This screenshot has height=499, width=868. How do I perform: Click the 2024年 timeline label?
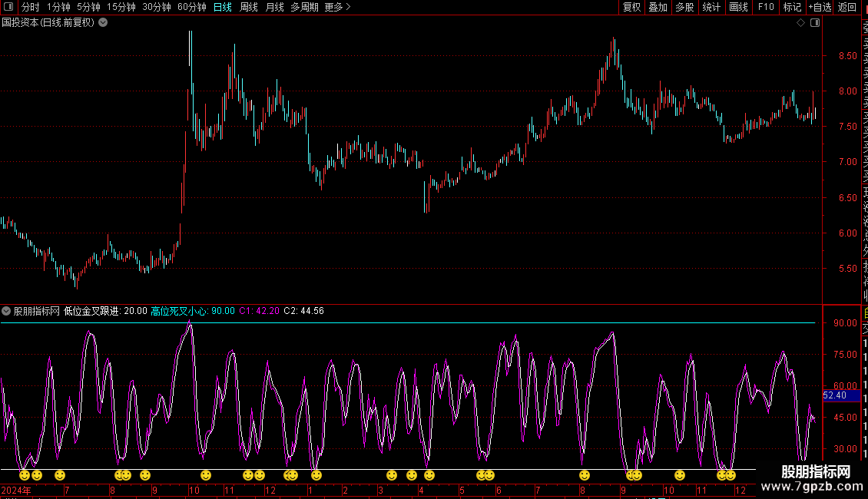(16, 491)
